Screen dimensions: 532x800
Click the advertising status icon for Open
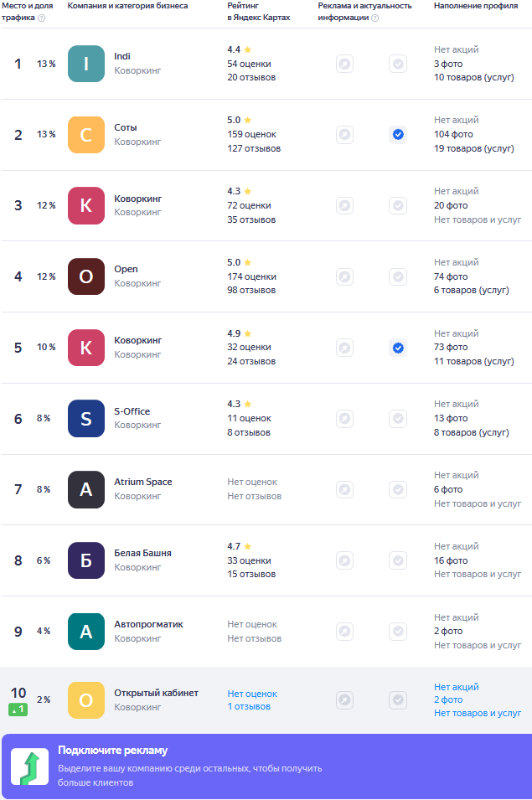tap(345, 276)
